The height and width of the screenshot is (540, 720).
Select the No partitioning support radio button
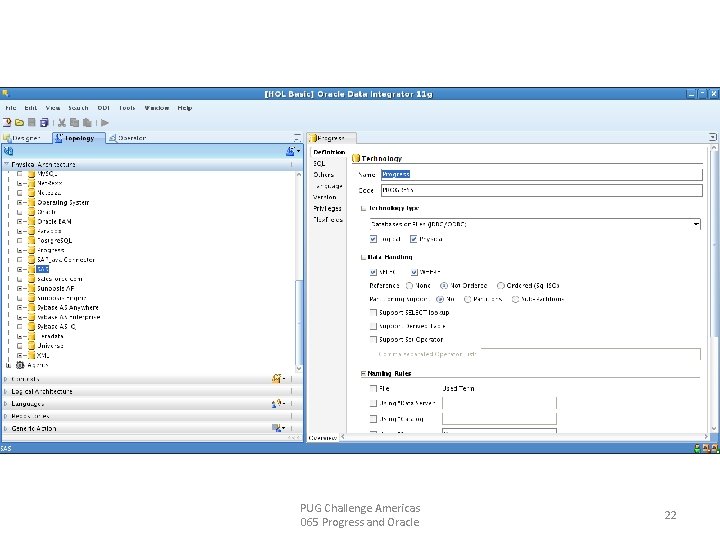440,299
